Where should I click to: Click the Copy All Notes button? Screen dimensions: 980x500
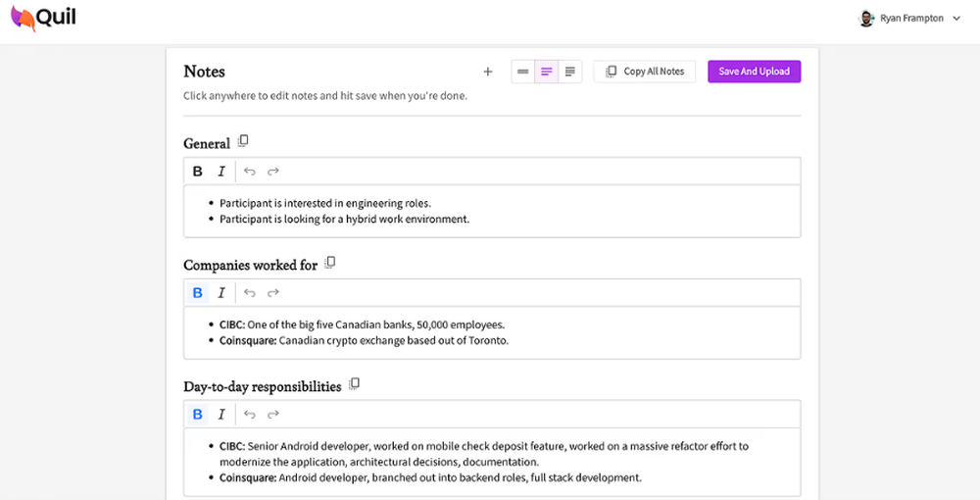point(645,72)
